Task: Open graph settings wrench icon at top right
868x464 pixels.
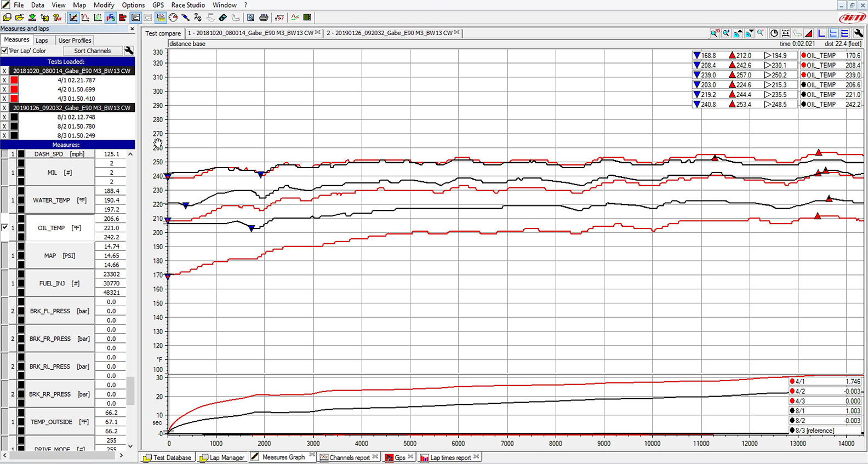Action: [x=858, y=33]
